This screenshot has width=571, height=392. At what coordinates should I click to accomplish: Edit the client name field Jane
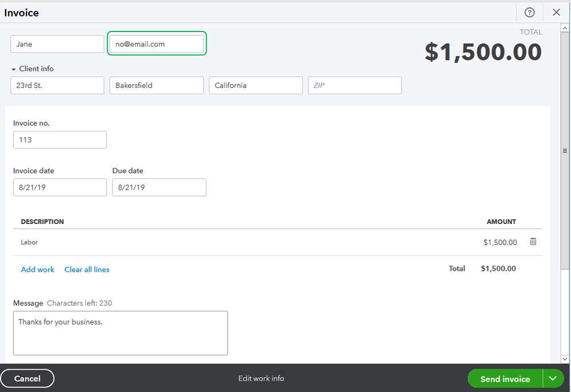(x=57, y=44)
